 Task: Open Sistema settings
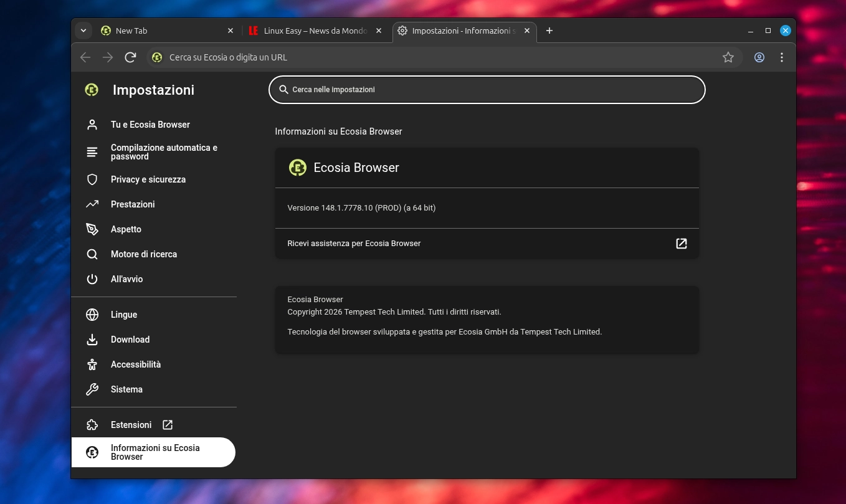[154, 389]
